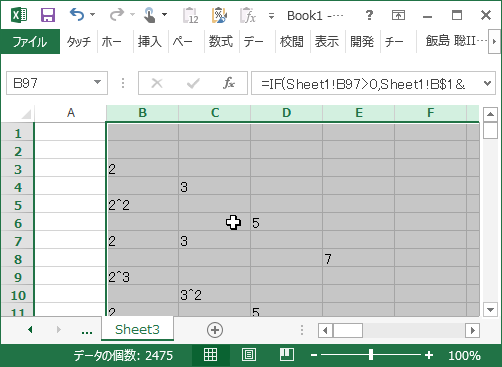502x367 pixels.
Task: Click the Excel application icon
Action: (19, 15)
